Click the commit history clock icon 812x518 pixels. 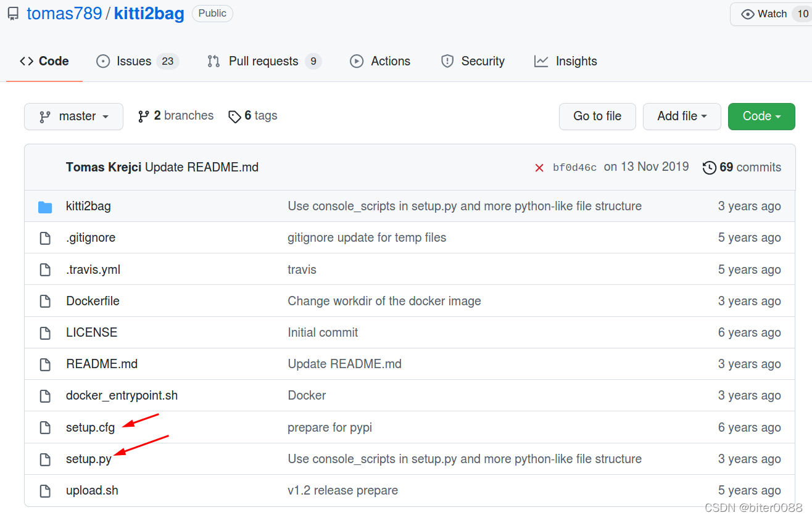pos(710,168)
